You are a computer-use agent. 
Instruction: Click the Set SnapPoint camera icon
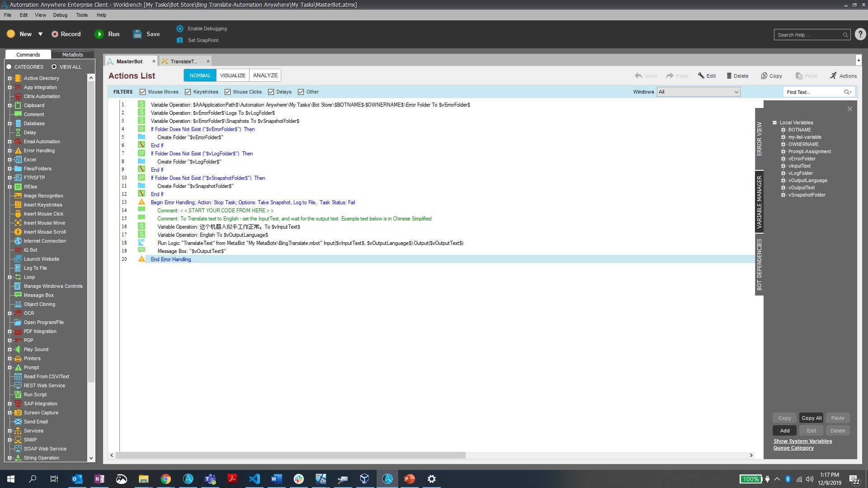pos(180,40)
